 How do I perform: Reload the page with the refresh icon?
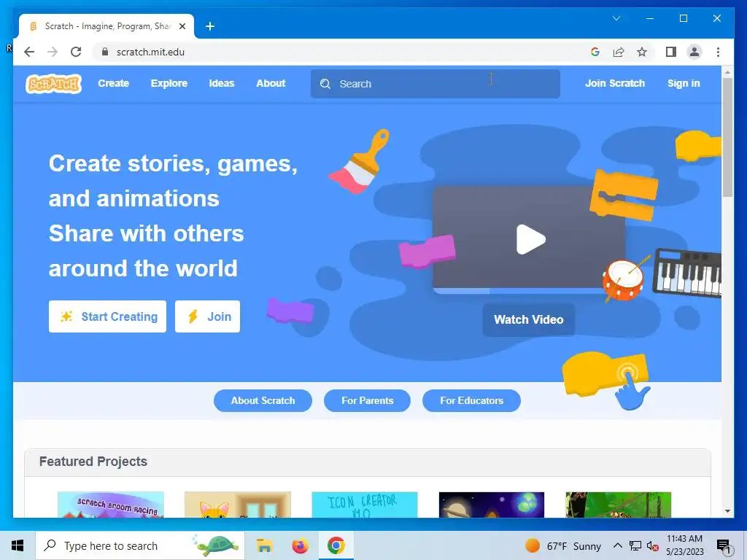(76, 52)
